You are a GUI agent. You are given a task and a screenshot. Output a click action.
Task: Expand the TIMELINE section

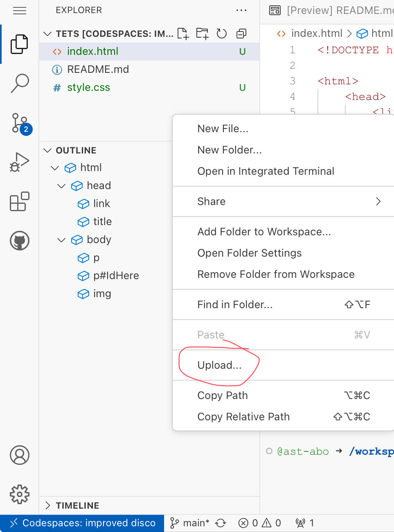pyautogui.click(x=48, y=505)
